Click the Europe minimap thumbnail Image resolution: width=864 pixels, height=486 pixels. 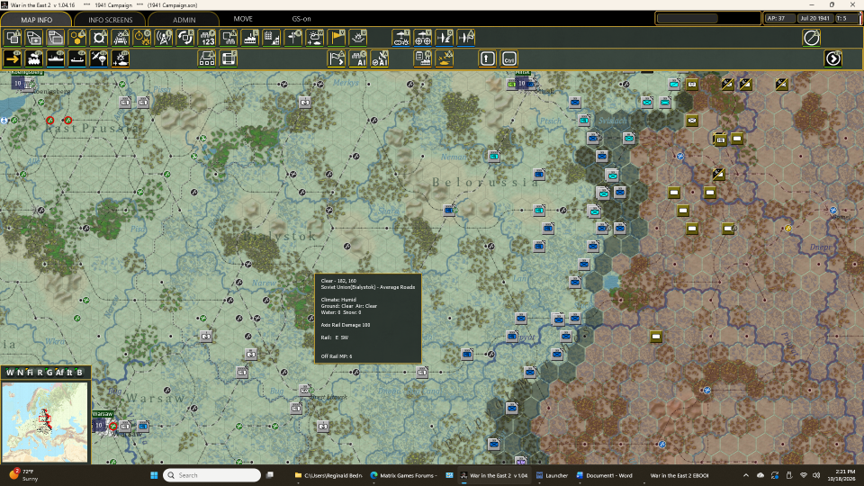coord(45,422)
